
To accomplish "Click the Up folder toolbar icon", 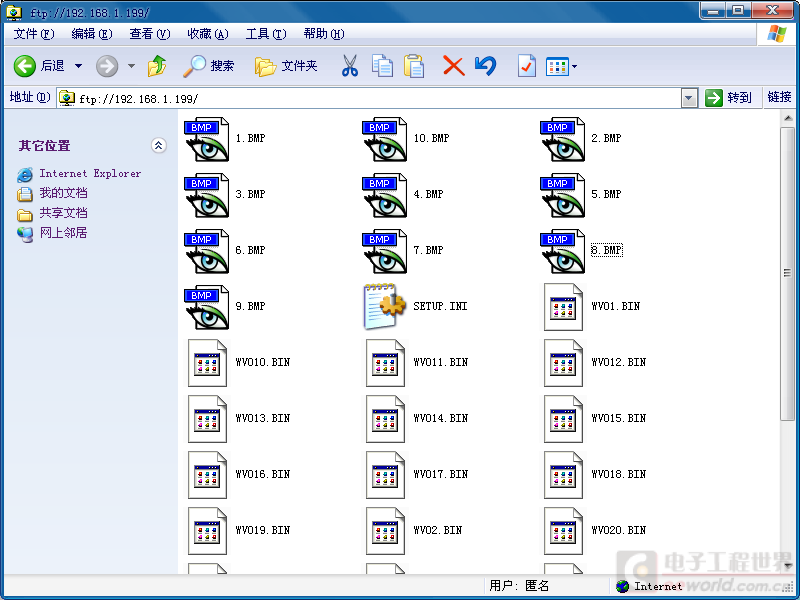I will click(157, 66).
